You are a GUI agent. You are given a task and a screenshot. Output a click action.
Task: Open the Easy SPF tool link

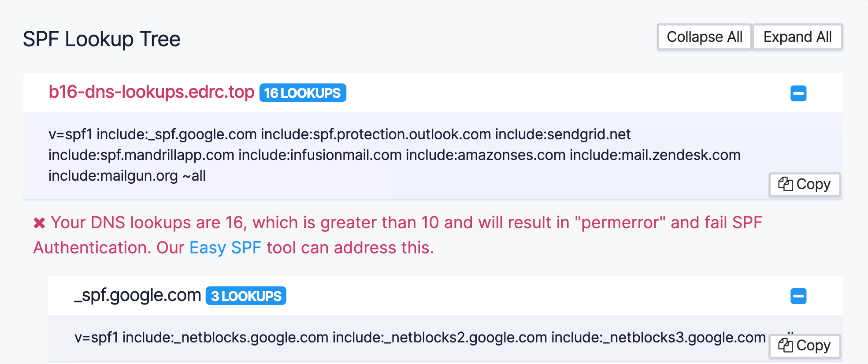pos(225,247)
